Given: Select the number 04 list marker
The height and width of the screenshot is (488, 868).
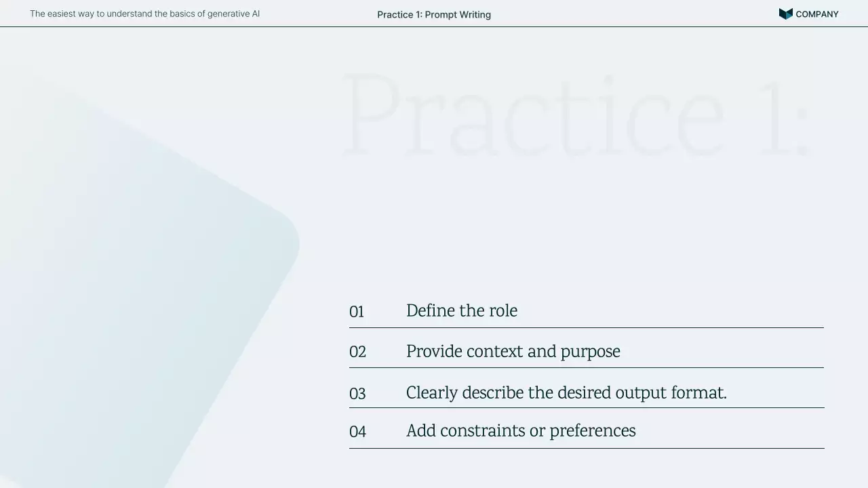Looking at the screenshot, I should (x=357, y=432).
